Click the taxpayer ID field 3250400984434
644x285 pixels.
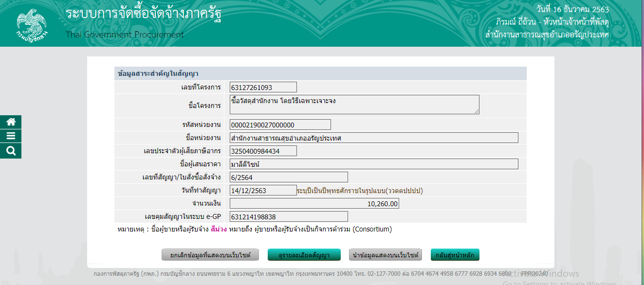(x=263, y=151)
